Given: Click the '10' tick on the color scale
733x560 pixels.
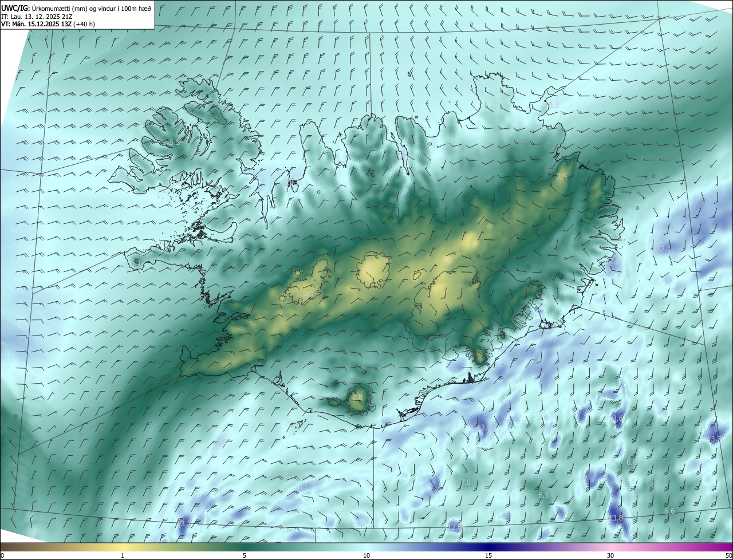Looking at the screenshot, I should [366, 555].
